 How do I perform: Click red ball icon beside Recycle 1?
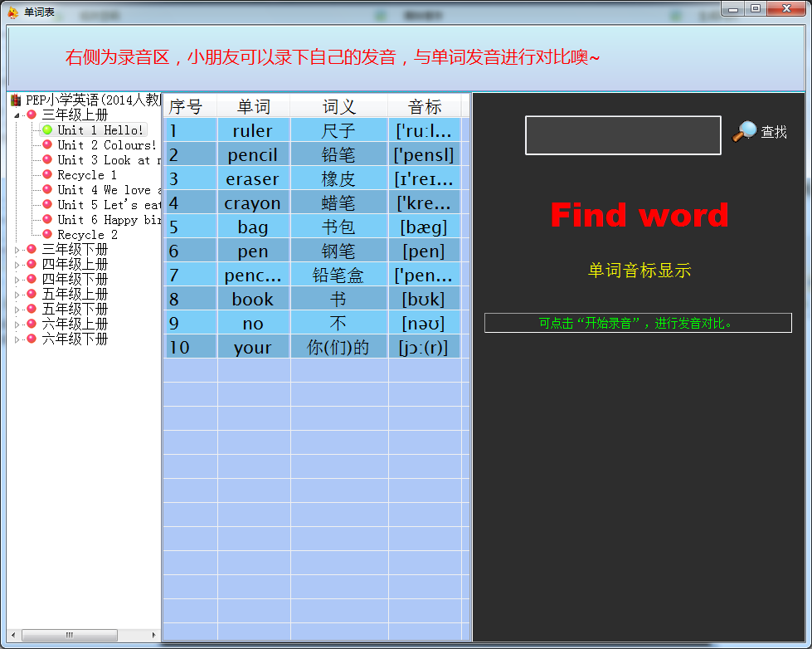click(47, 175)
